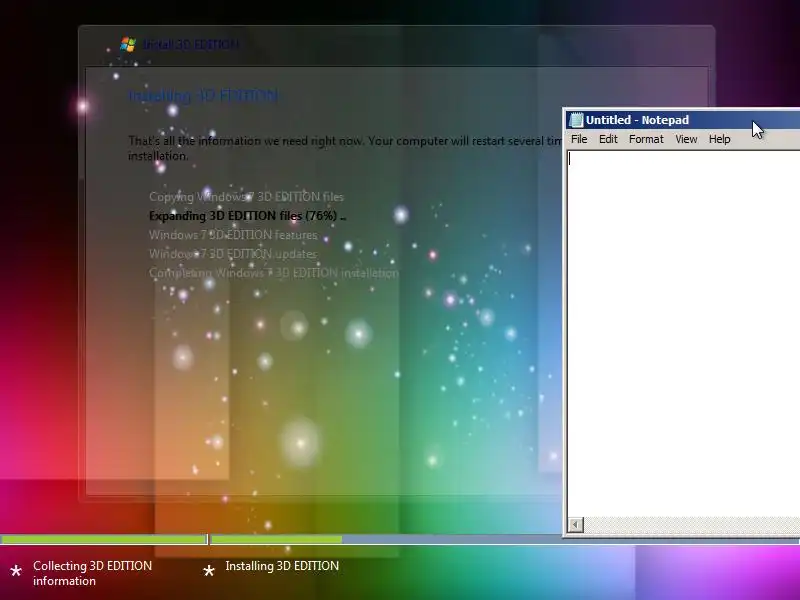Click 'Completing Windows 7 3D EDITION installation' step

coord(274,273)
